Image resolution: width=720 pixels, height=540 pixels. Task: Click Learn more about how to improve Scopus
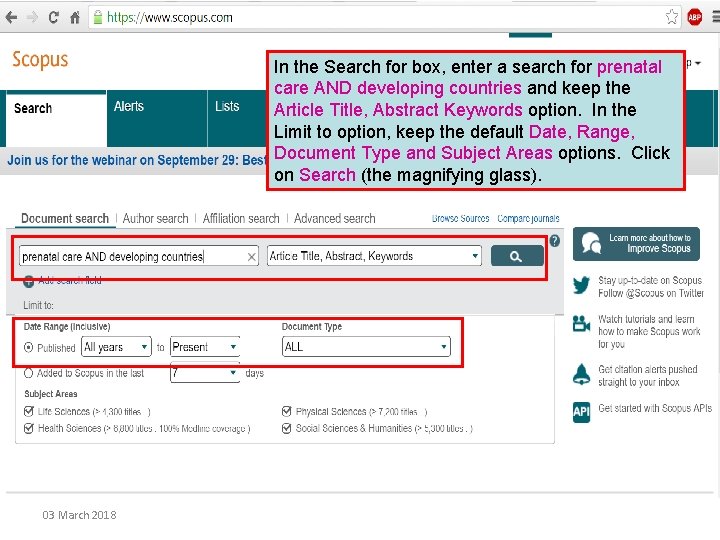coord(636,244)
